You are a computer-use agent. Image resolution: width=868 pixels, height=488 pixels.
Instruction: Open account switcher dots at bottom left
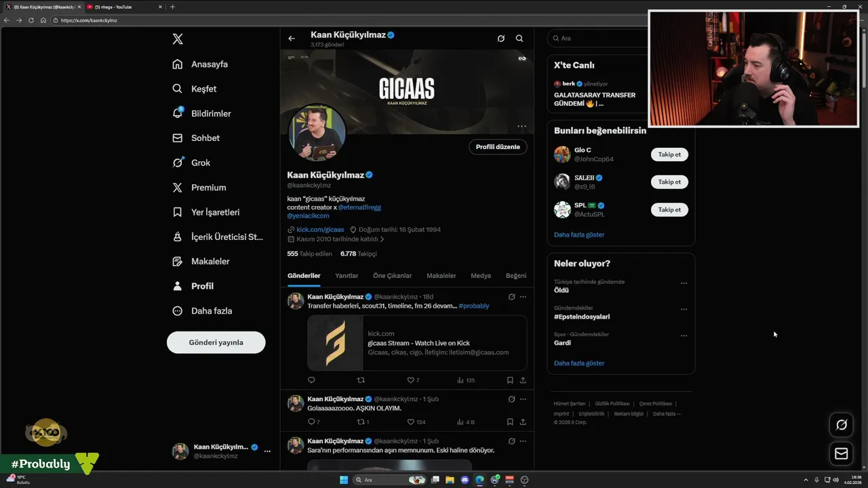point(267,451)
